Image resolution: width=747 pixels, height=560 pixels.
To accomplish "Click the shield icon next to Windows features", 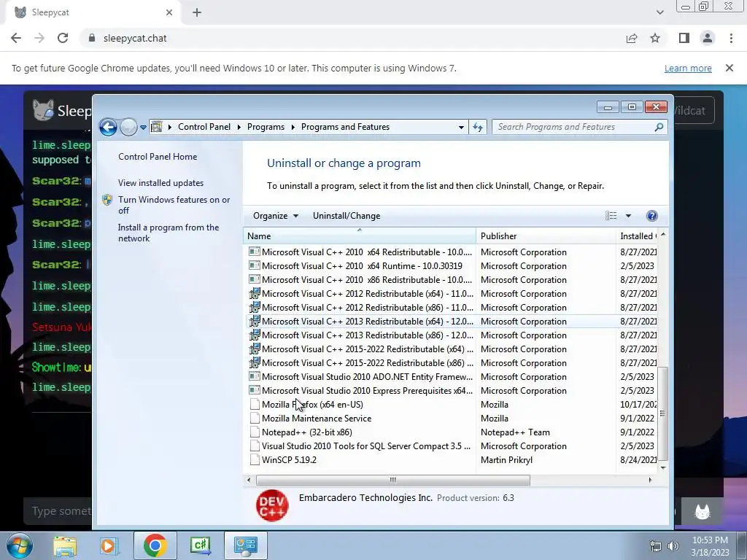I will coord(107,200).
